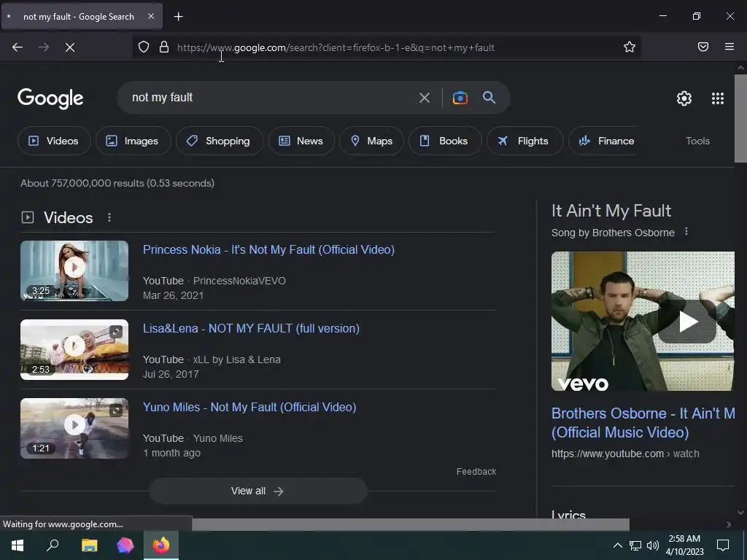Open Princess Nokia It's Not My Fault link
This screenshot has height=560, width=747.
pos(268,249)
